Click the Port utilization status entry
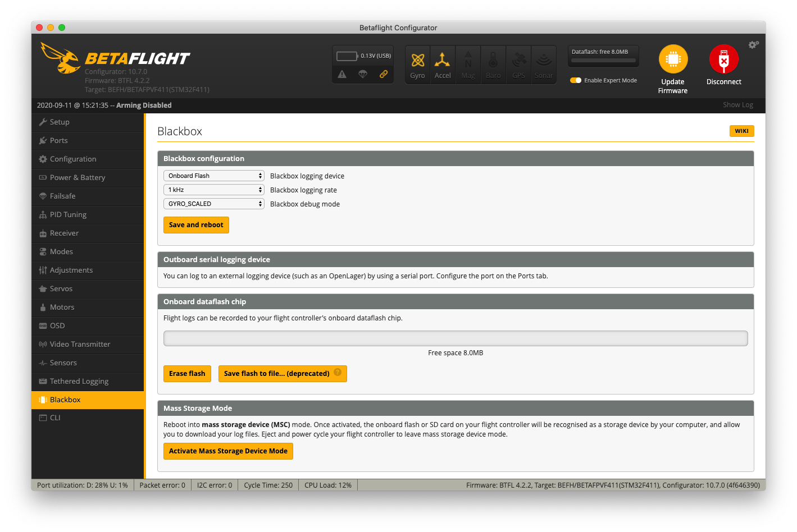Image resolution: width=797 pixels, height=532 pixels. click(83, 485)
